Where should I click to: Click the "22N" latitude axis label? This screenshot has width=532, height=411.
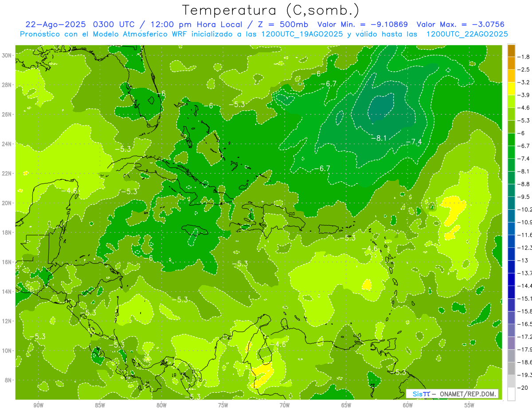(x=7, y=173)
